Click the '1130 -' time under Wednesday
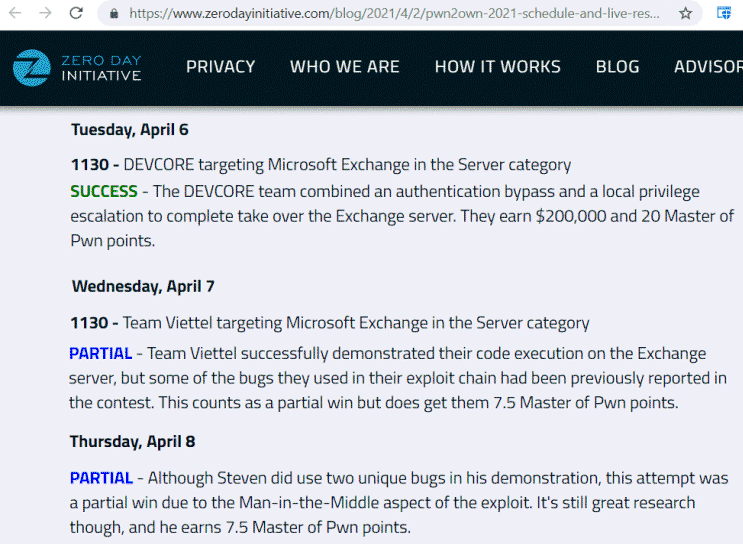 (94, 323)
